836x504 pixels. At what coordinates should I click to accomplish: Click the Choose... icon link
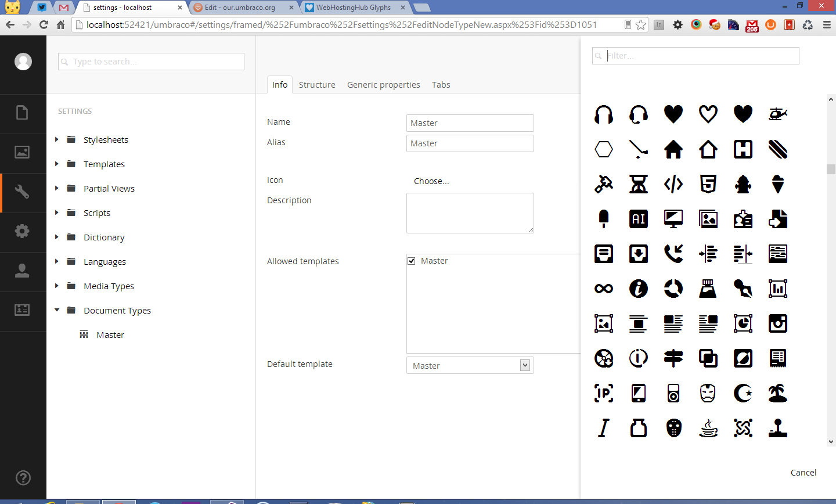click(431, 181)
